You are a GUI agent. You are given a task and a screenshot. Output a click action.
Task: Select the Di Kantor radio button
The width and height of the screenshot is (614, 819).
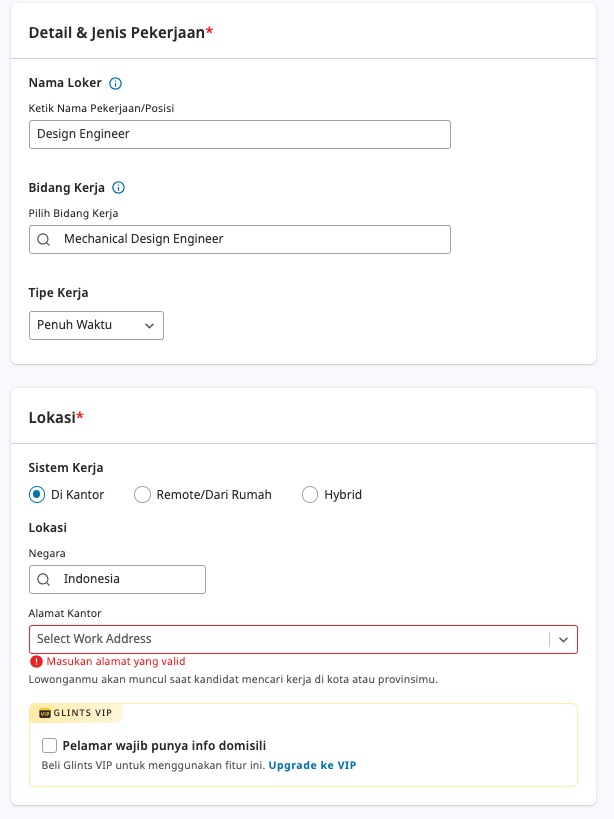coord(37,495)
